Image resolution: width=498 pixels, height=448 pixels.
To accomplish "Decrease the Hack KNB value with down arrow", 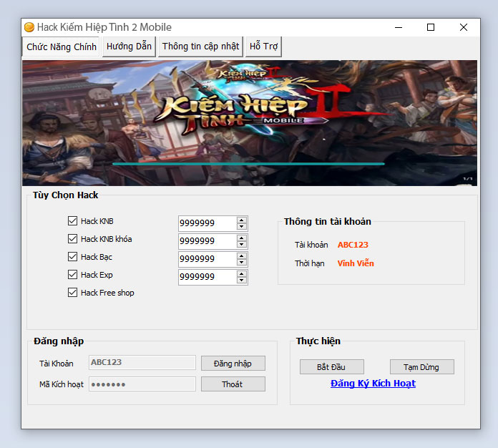I will pyautogui.click(x=242, y=227).
